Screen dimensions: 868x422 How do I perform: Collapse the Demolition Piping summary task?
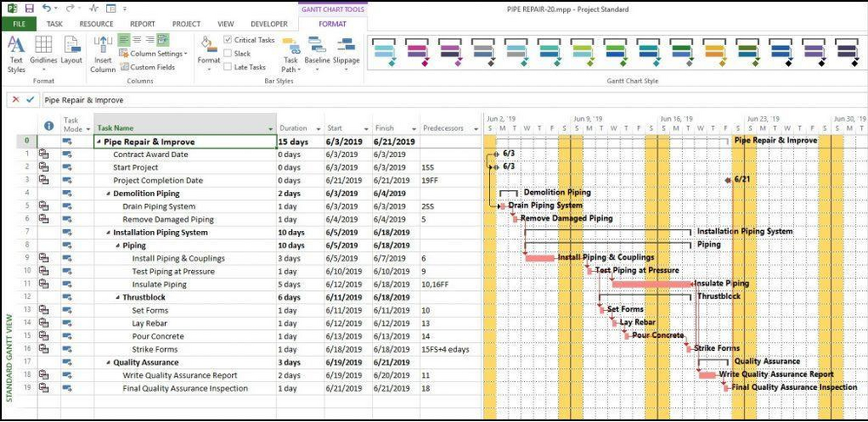point(108,193)
